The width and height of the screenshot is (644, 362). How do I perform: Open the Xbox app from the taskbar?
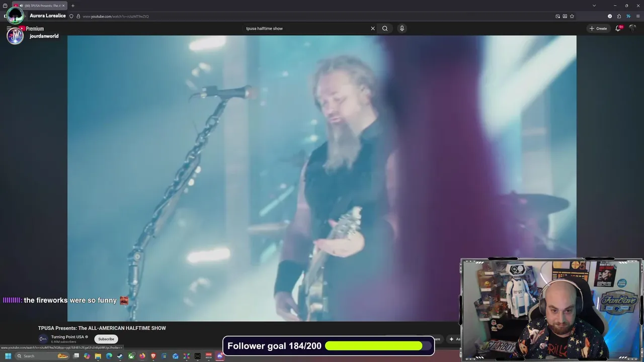pos(131,356)
